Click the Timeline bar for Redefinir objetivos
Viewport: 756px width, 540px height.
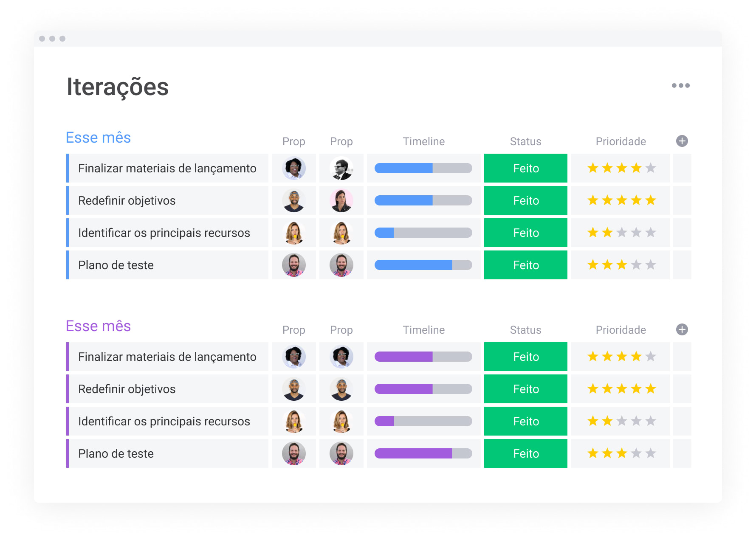(423, 200)
